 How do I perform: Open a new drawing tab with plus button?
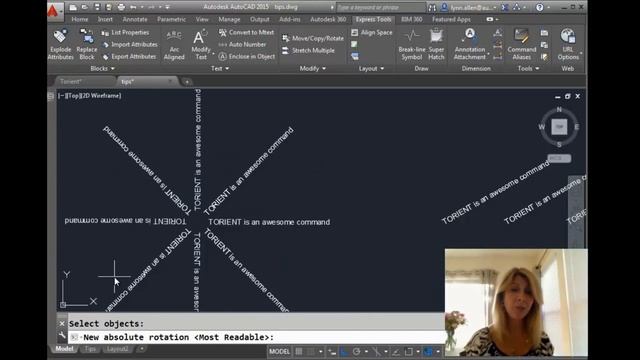click(187, 82)
